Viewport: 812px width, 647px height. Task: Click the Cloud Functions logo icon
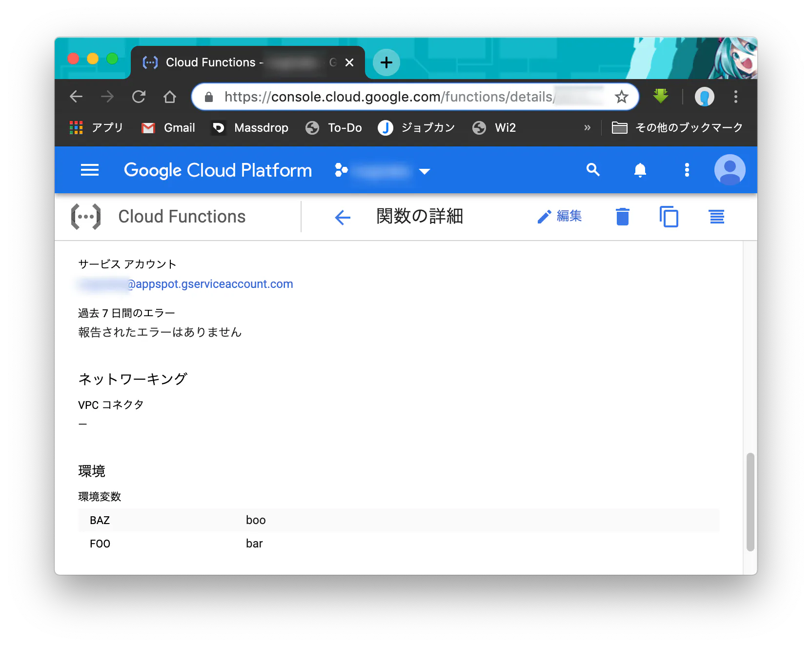(86, 216)
